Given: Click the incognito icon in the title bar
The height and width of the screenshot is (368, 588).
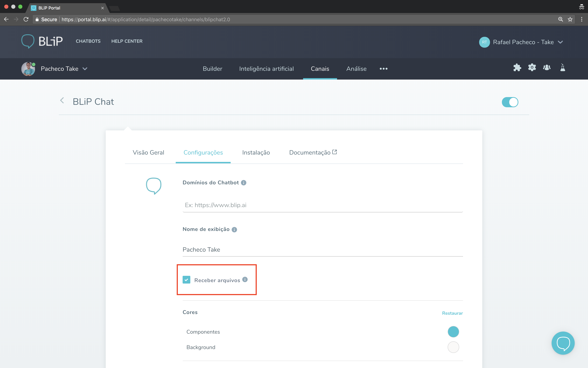Looking at the screenshot, I should (x=582, y=7).
